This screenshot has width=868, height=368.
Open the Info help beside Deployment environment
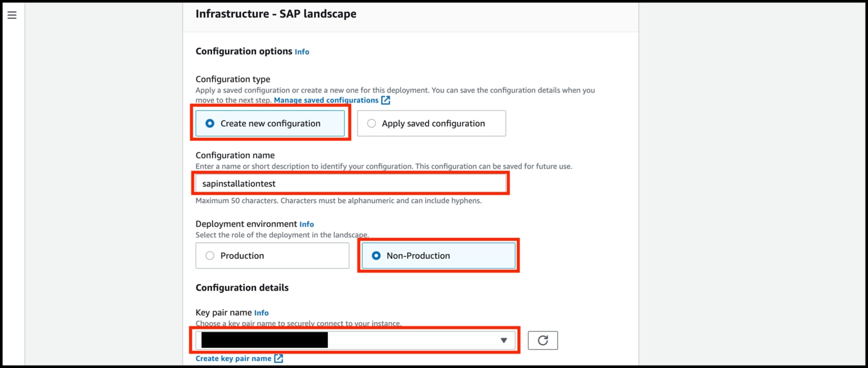307,224
